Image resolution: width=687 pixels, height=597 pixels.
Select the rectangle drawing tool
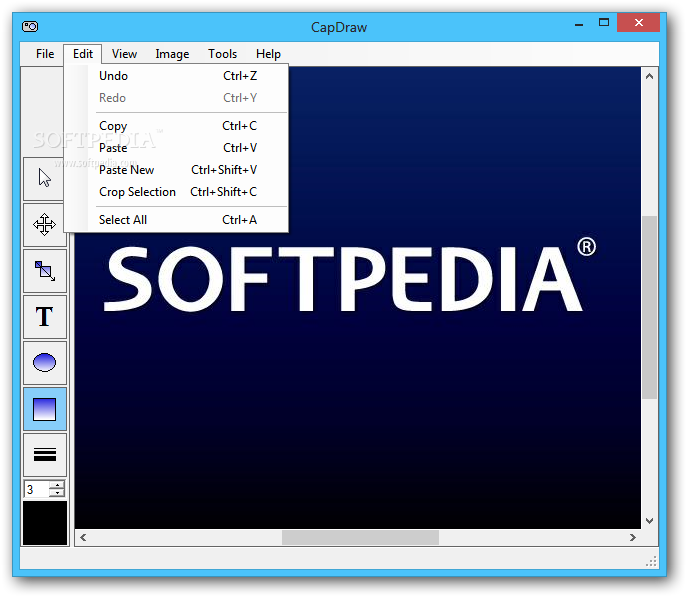[45, 409]
